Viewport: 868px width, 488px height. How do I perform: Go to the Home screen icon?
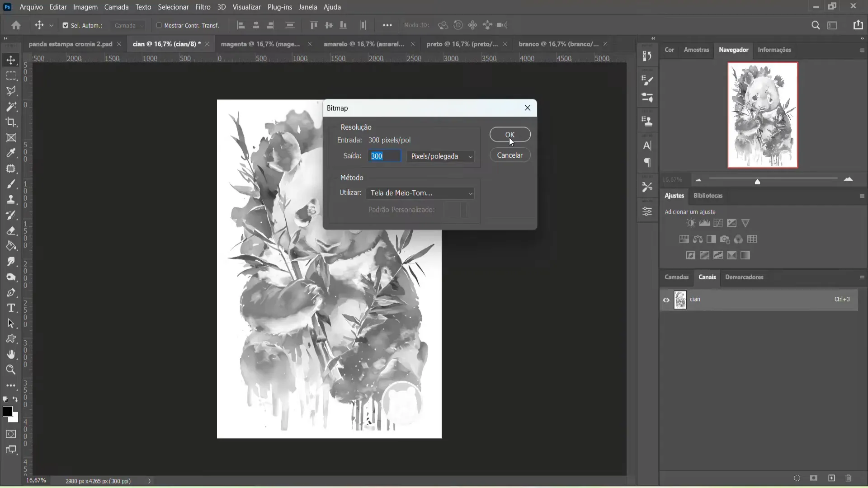point(16,25)
